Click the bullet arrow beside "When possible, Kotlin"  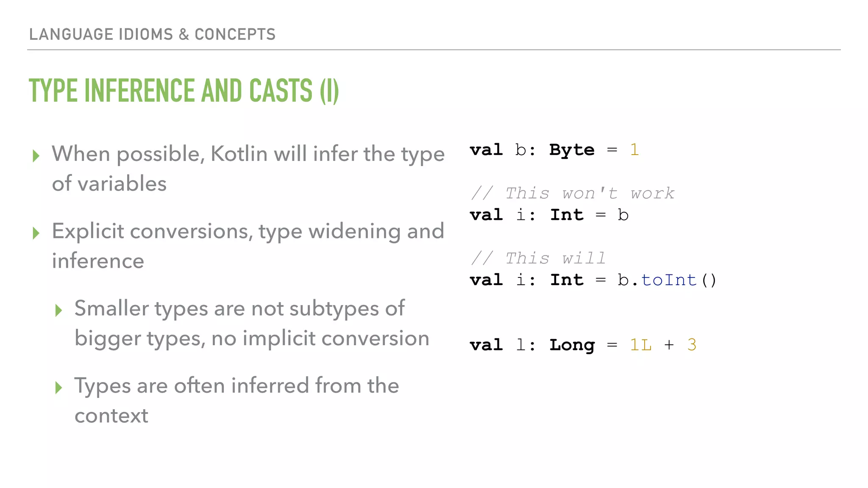(36, 156)
